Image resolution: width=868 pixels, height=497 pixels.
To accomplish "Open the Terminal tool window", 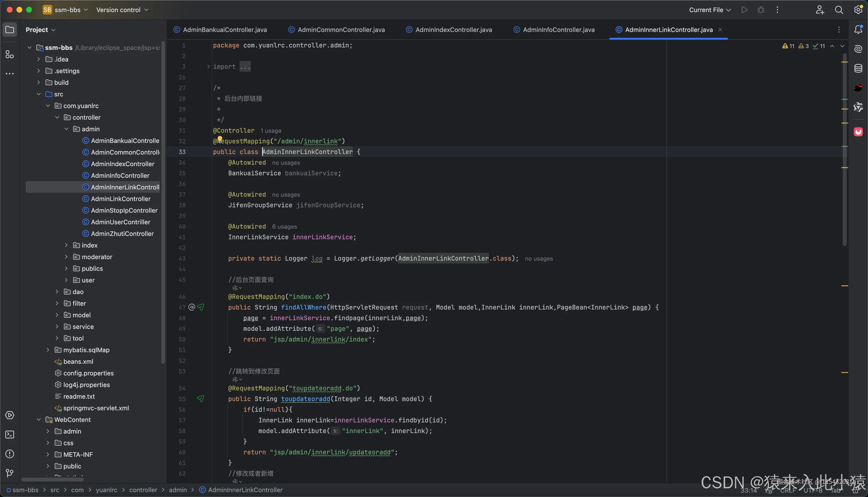I will (9, 435).
